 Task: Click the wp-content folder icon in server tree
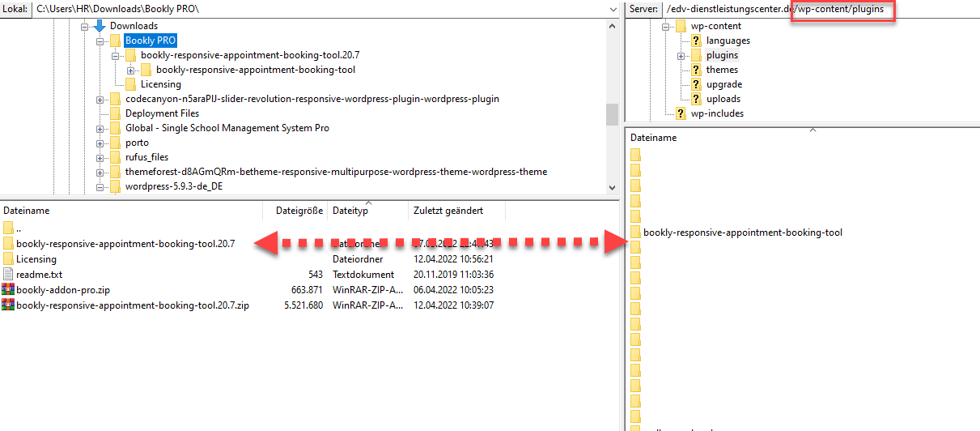point(681,26)
